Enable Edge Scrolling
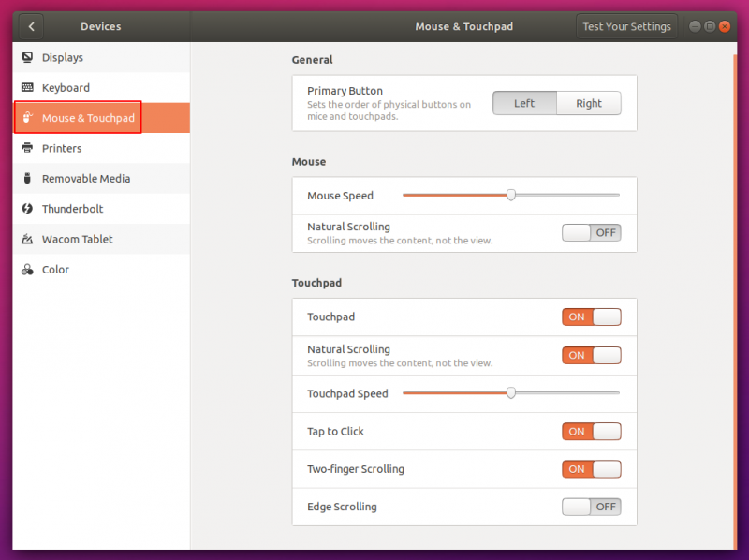This screenshot has width=749, height=560. [591, 507]
